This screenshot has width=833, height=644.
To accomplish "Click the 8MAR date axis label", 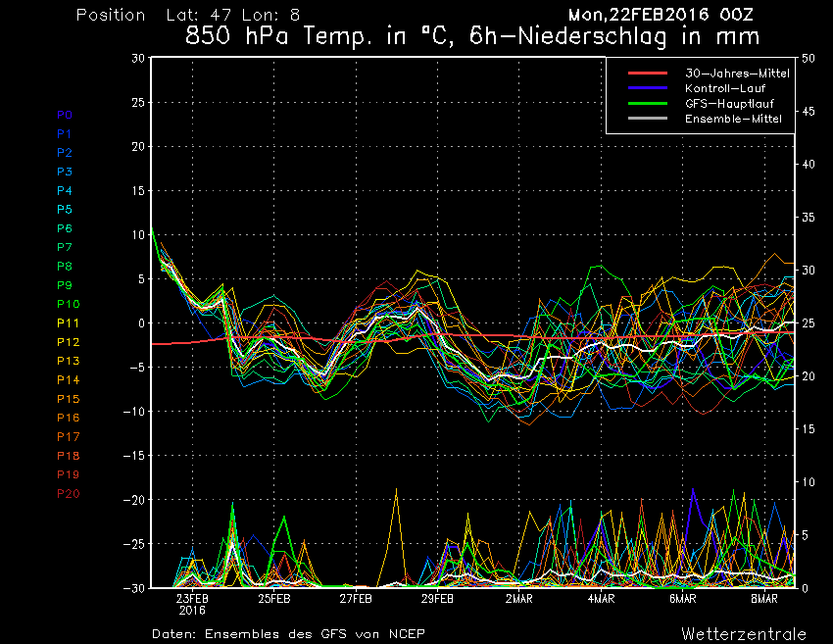I will click(x=764, y=598).
